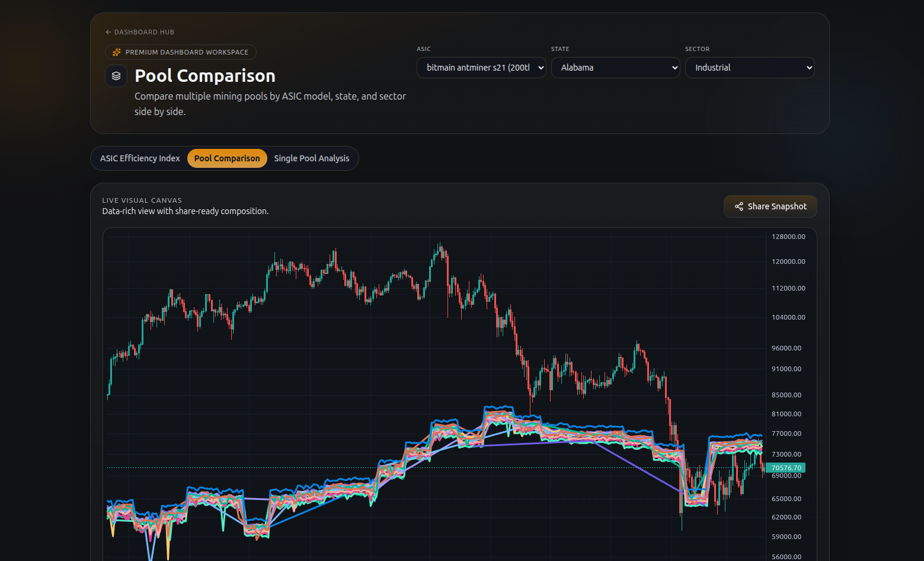The width and height of the screenshot is (924, 561).
Task: Click the back arrow beside DASHBOARD HUB
Action: [x=108, y=32]
